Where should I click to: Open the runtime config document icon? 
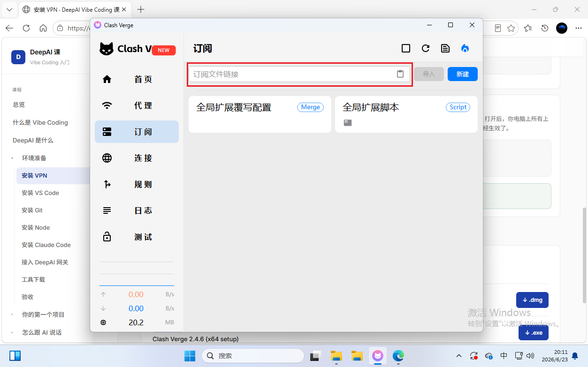(x=445, y=48)
